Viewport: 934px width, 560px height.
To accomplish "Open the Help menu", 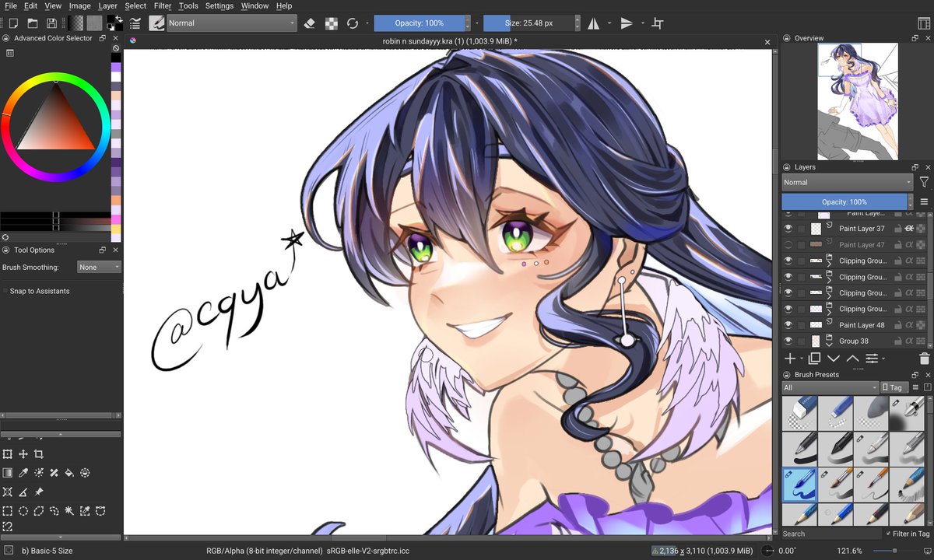I will (284, 5).
